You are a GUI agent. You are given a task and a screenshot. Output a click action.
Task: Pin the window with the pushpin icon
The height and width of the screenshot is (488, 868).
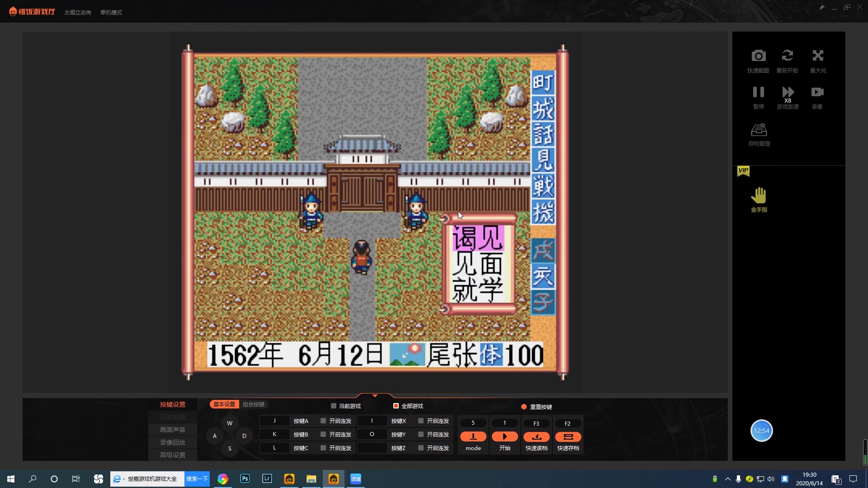click(821, 7)
